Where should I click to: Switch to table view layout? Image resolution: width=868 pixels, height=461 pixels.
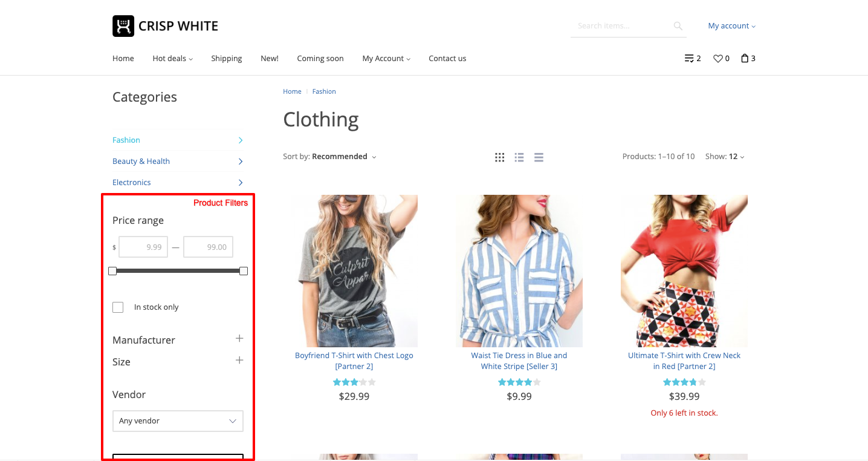pos(539,157)
